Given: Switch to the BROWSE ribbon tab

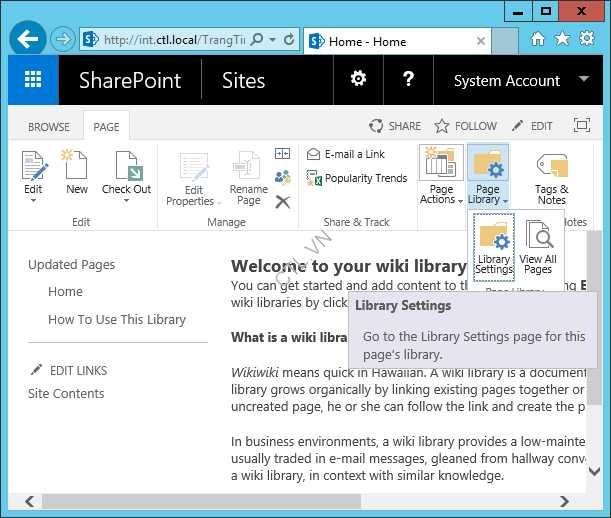Looking at the screenshot, I should 48,127.
